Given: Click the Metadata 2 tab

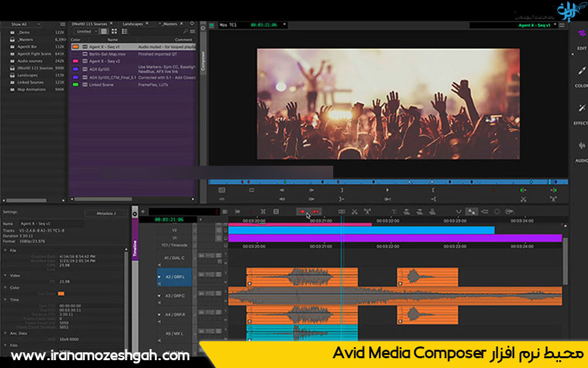Looking at the screenshot, I should tap(106, 213).
